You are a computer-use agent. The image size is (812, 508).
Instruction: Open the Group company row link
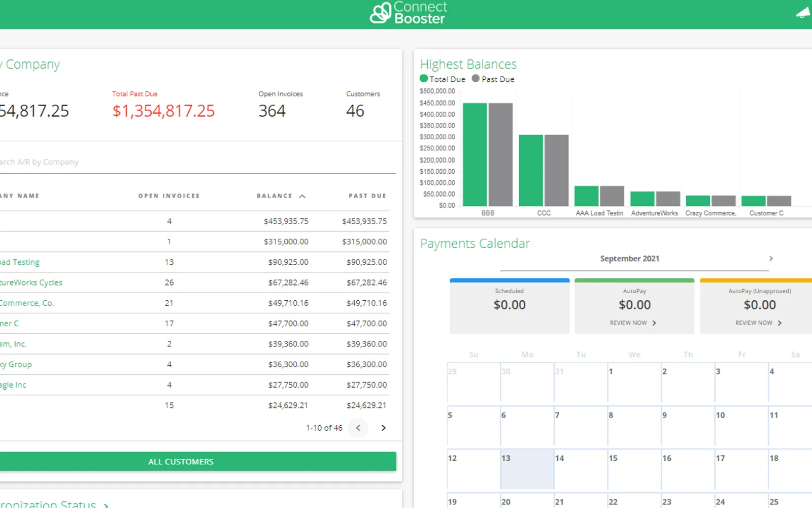coord(16,364)
